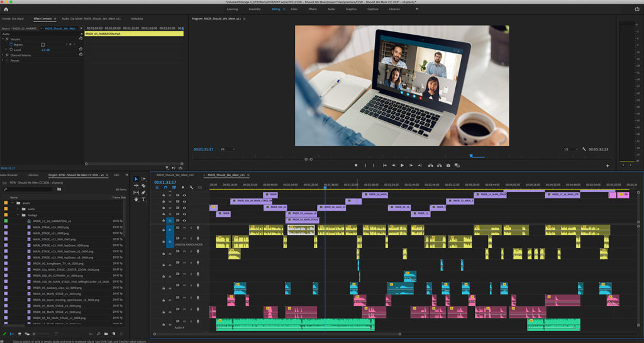
Task: Expand the audio bin
Action: [18, 209]
